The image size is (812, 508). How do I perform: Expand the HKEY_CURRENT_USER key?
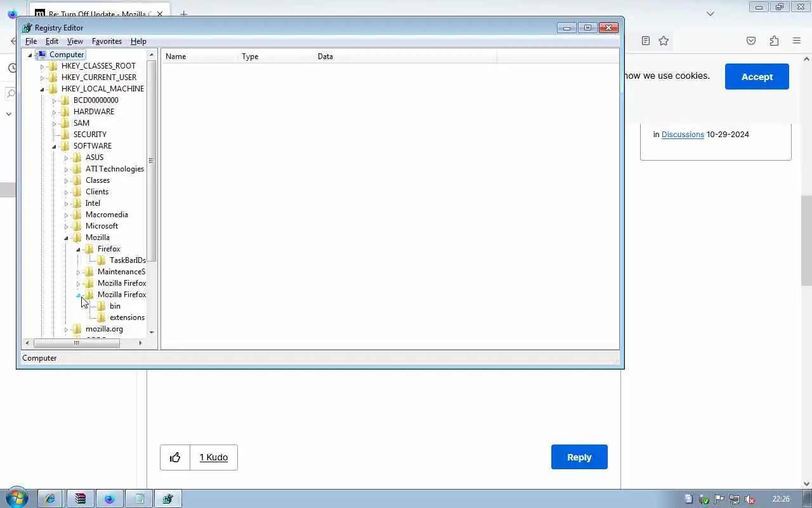(x=43, y=77)
